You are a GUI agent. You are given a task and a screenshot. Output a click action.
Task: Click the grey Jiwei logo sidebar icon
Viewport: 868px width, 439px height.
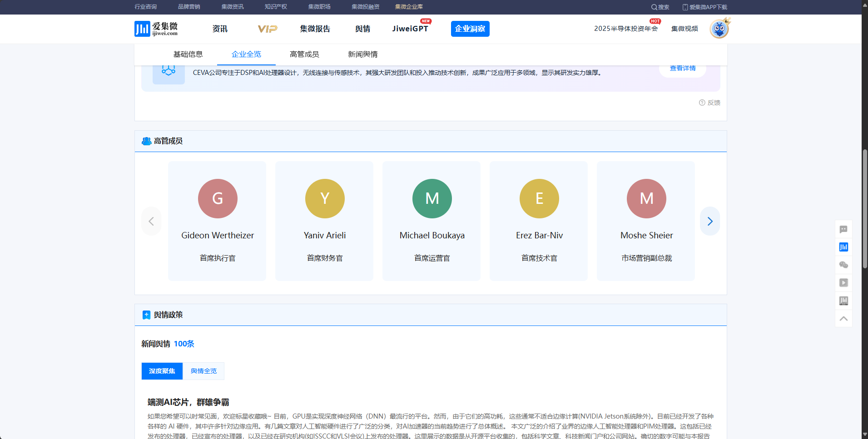pyautogui.click(x=843, y=301)
